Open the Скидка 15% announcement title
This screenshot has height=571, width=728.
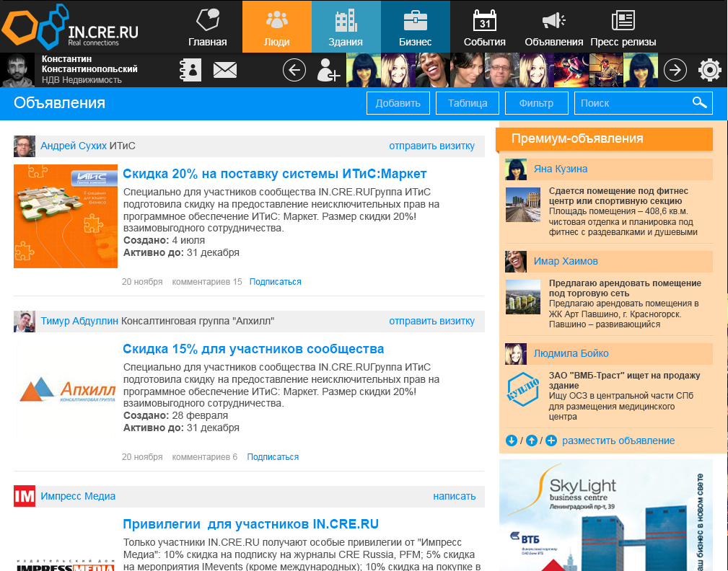click(x=253, y=349)
